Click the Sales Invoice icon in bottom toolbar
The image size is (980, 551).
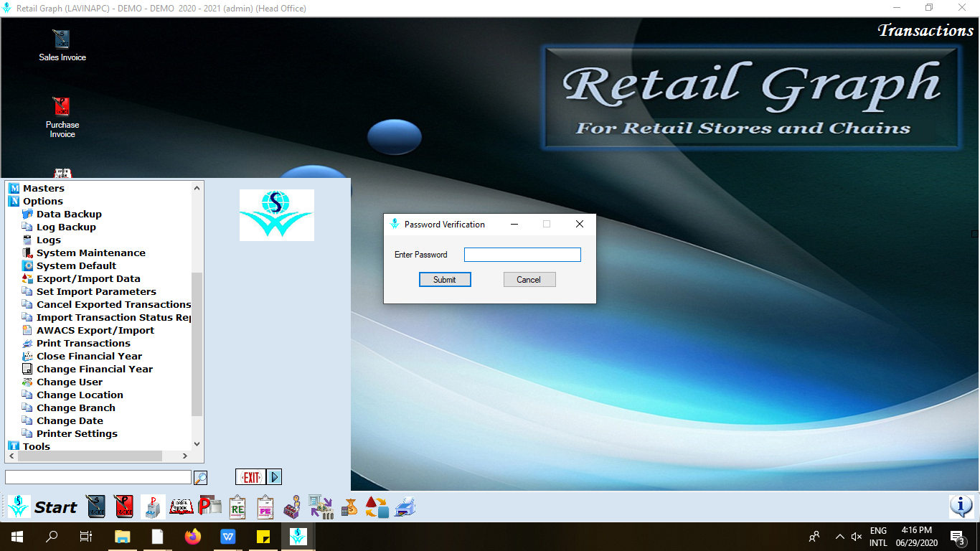pos(96,507)
